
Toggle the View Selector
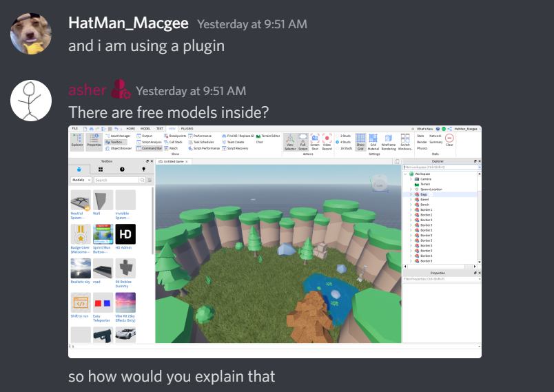[x=290, y=142]
